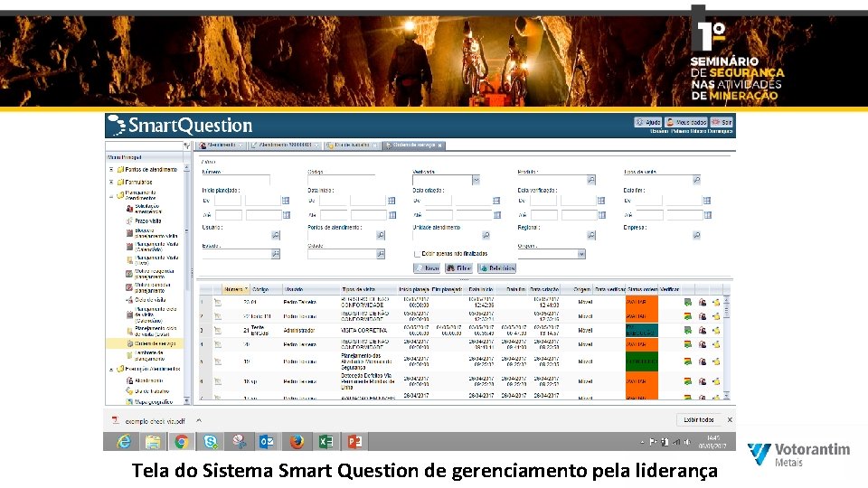Image resolution: width=868 pixels, height=488 pixels.
Task: Click the sidebar menu filter icon
Action: pyautogui.click(x=186, y=146)
